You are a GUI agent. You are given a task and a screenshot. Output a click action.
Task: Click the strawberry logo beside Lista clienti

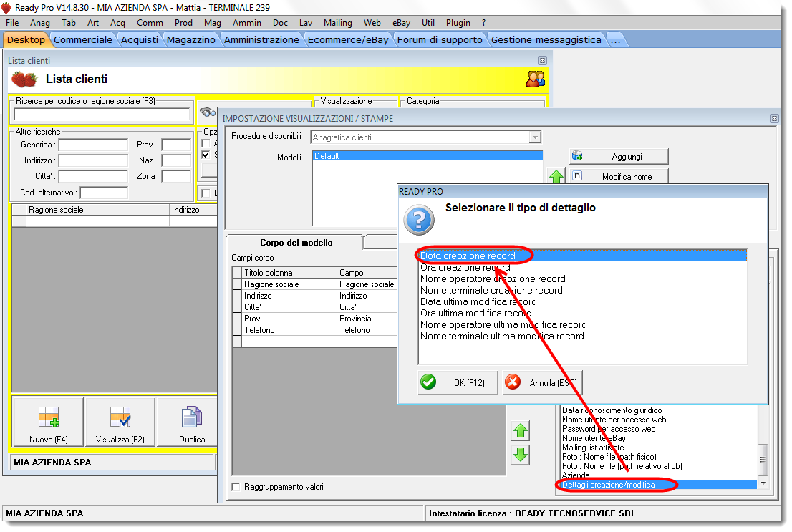point(24,79)
